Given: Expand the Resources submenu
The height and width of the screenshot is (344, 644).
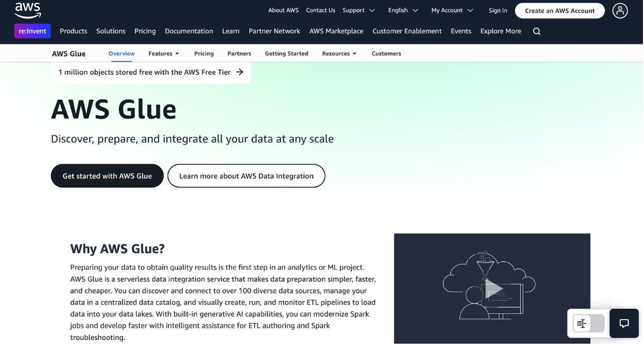Looking at the screenshot, I should (339, 53).
